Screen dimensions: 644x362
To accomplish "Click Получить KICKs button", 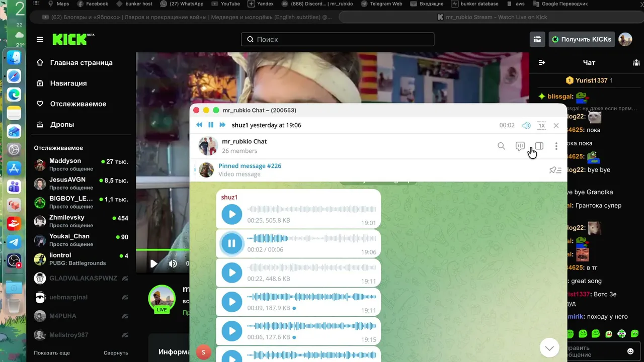I will pos(582,39).
